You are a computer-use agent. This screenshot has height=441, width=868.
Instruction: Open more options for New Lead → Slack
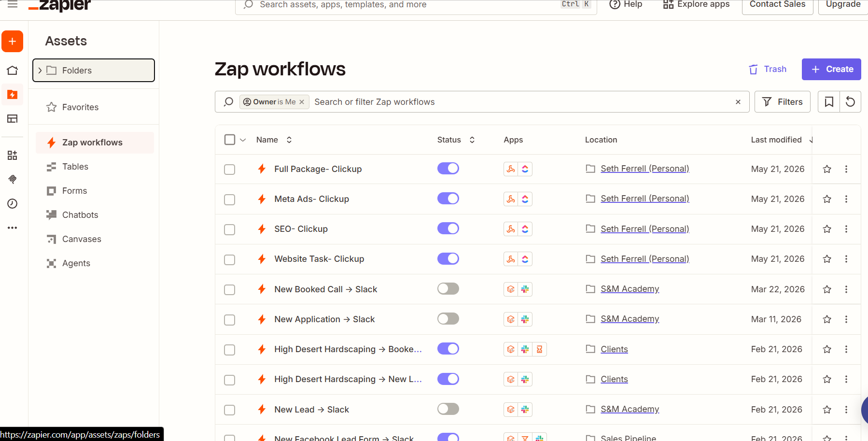(x=846, y=410)
